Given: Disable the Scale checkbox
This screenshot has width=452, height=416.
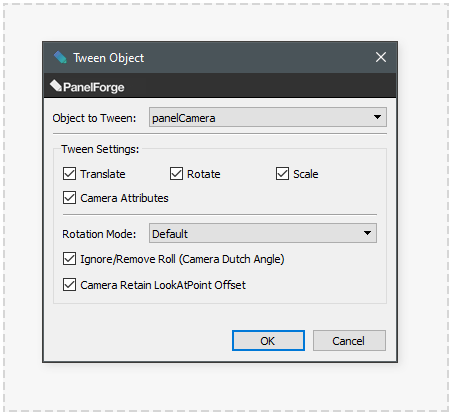Looking at the screenshot, I should (x=282, y=174).
